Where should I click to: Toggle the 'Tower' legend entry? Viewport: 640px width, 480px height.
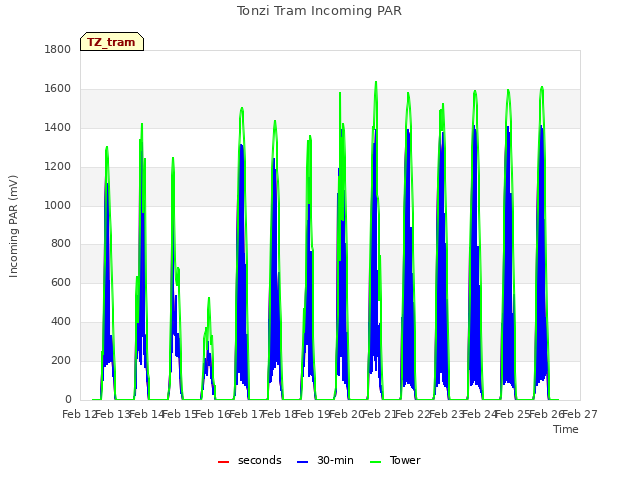pos(395,460)
